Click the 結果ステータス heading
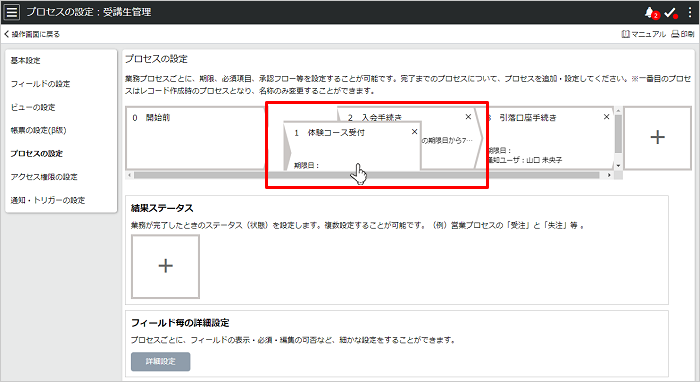The image size is (700, 382). click(x=162, y=208)
